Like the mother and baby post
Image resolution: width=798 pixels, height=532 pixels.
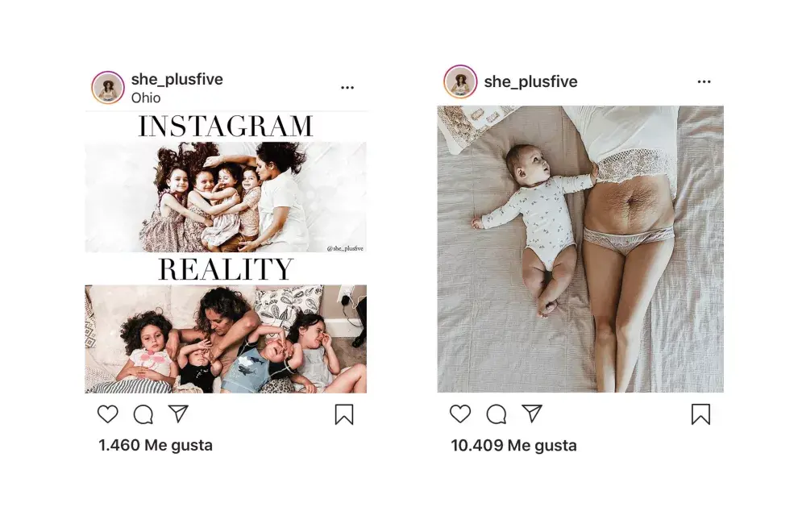[460, 414]
